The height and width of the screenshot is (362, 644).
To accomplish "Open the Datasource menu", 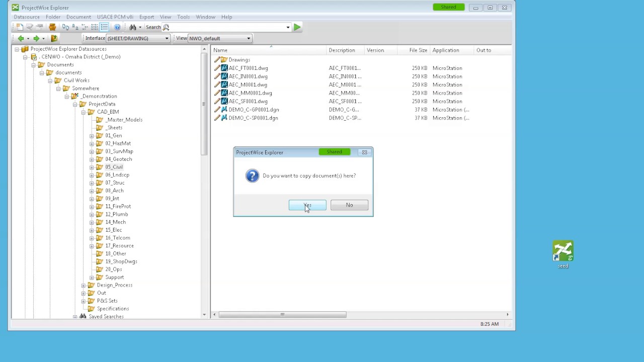I will [27, 17].
